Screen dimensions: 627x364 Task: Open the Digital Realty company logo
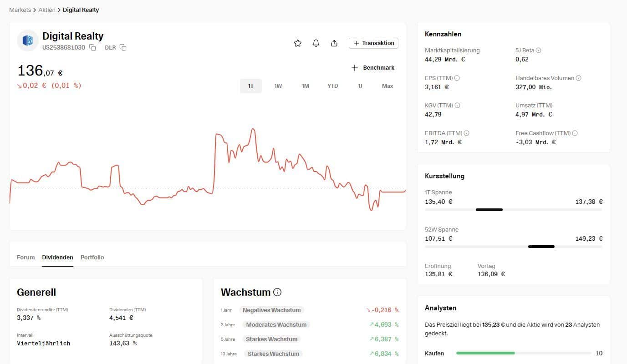[x=28, y=40]
